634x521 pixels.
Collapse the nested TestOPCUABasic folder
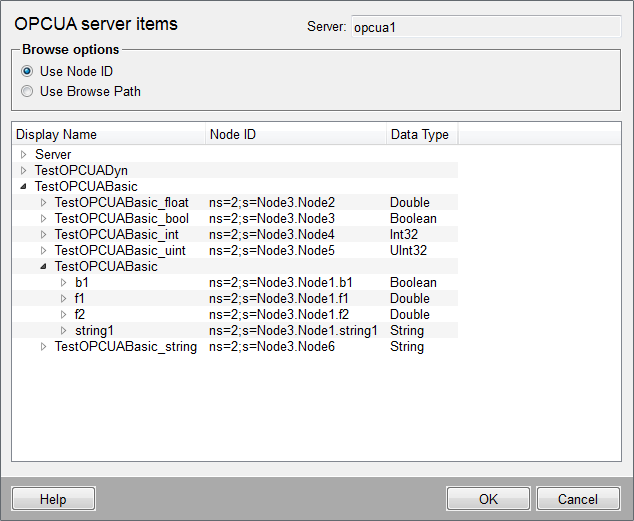(44, 267)
